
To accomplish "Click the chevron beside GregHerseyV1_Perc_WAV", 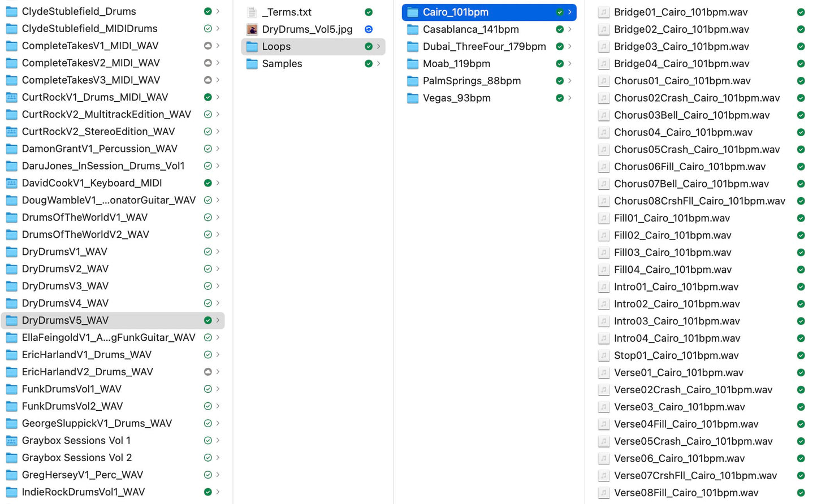I will coord(218,475).
